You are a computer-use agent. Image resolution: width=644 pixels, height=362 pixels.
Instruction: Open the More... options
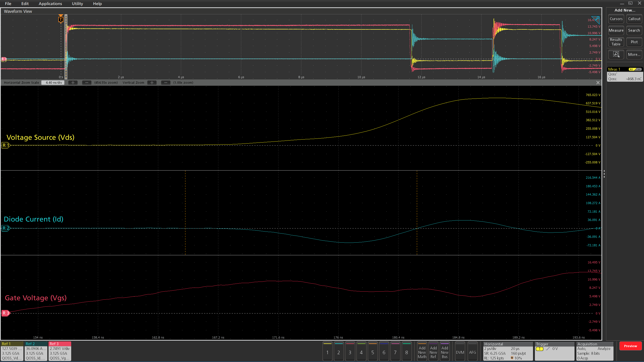[x=634, y=54]
